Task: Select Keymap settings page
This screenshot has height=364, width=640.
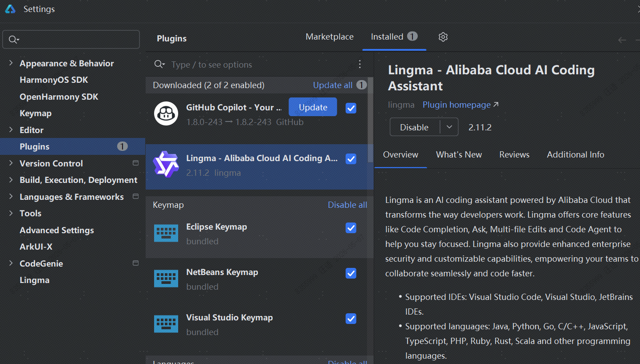Action: point(36,113)
